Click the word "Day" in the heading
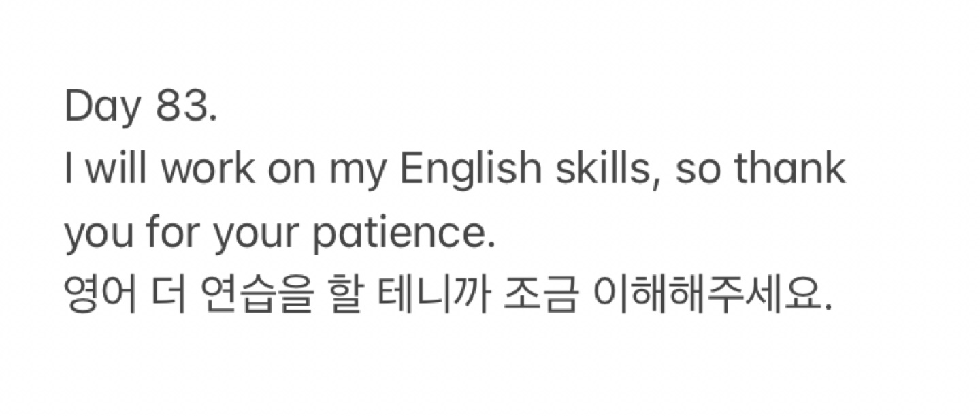The width and height of the screenshot is (980, 416). (101, 108)
